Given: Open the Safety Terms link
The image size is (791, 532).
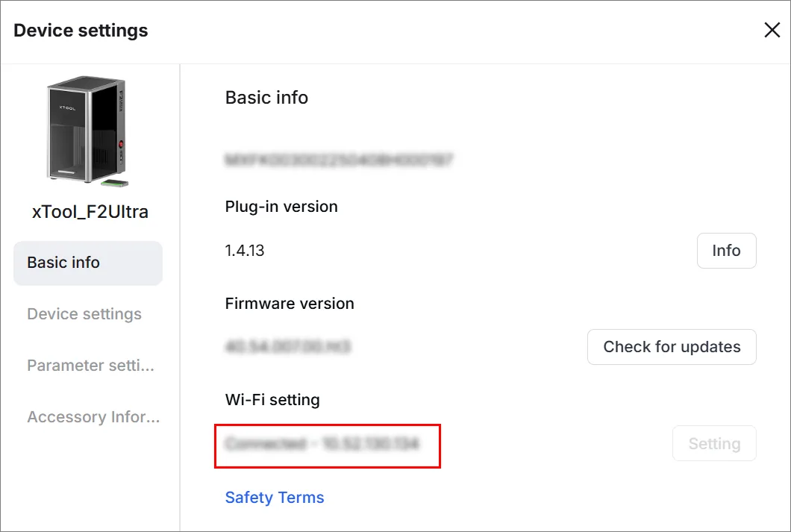Looking at the screenshot, I should point(275,497).
